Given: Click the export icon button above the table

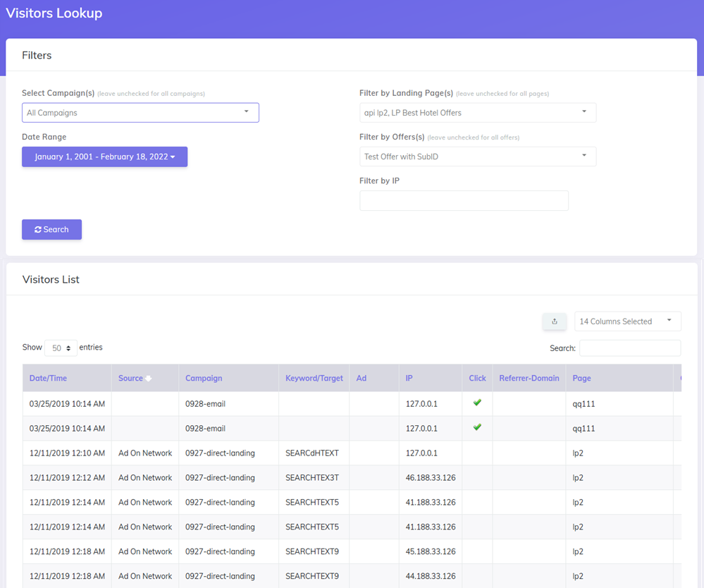Looking at the screenshot, I should [x=555, y=321].
